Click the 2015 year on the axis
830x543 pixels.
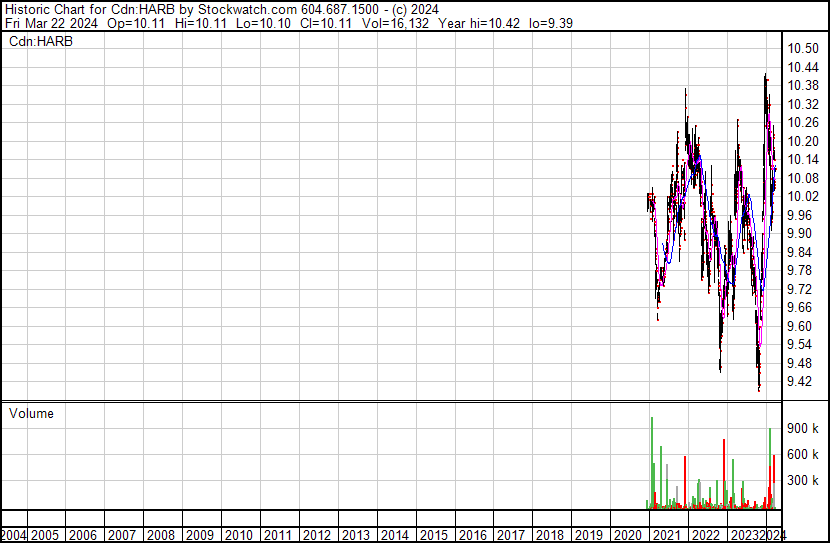coord(433,535)
